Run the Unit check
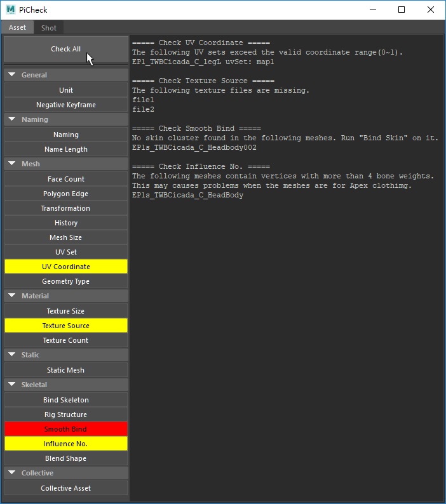The image size is (446, 504). (66, 90)
